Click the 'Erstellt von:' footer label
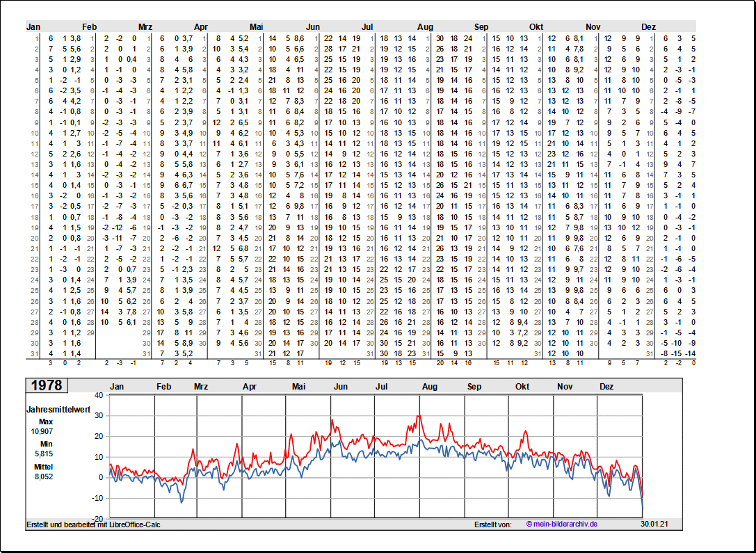The image size is (756, 553). point(492,524)
